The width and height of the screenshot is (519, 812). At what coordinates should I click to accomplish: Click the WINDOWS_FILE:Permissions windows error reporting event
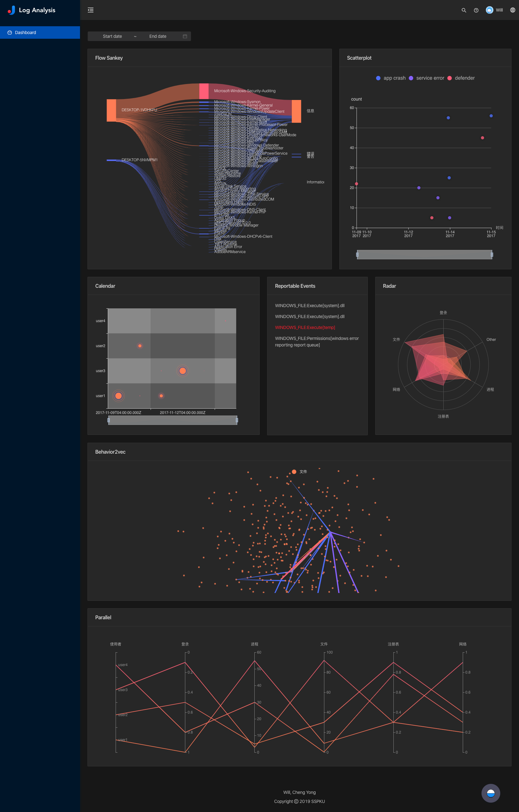pos(317,341)
